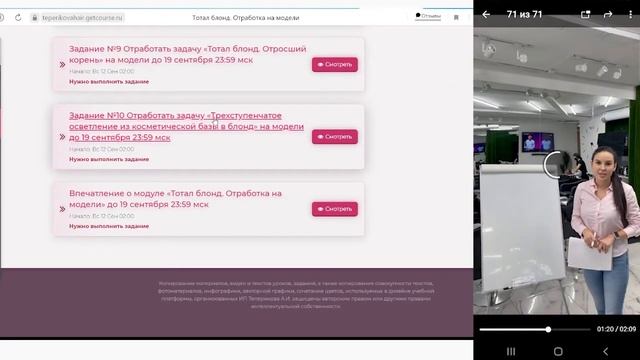Click the copyright notice text in the footer

[296, 295]
